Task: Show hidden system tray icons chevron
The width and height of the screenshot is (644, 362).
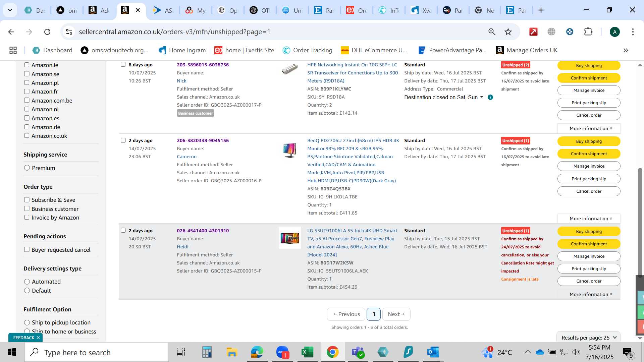Action: click(x=528, y=352)
